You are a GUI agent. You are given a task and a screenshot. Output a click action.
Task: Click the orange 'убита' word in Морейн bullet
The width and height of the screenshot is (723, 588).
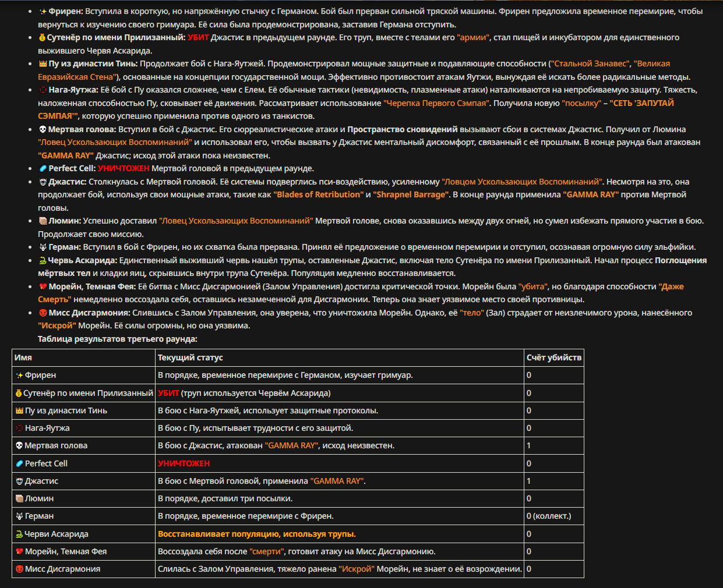click(534, 286)
